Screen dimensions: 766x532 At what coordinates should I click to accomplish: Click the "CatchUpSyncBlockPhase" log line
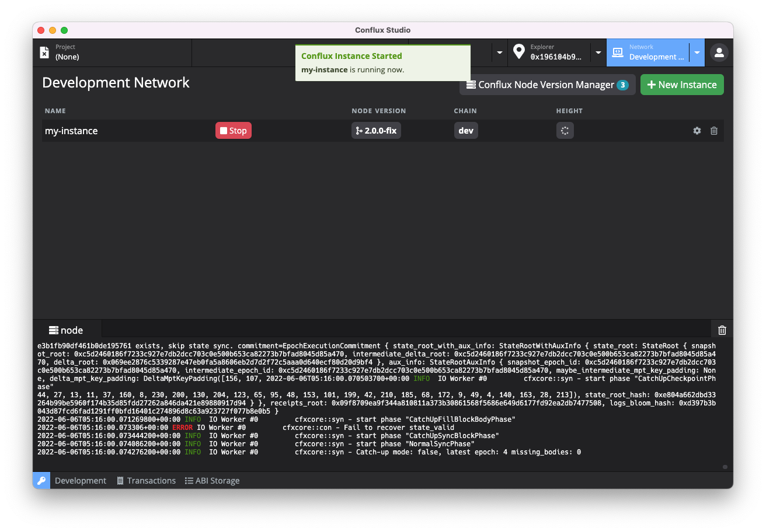point(268,436)
